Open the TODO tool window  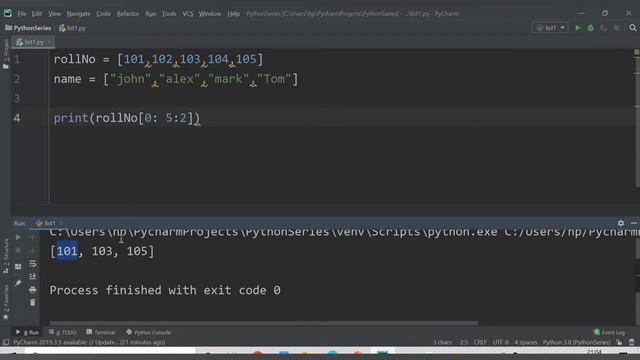click(x=62, y=332)
